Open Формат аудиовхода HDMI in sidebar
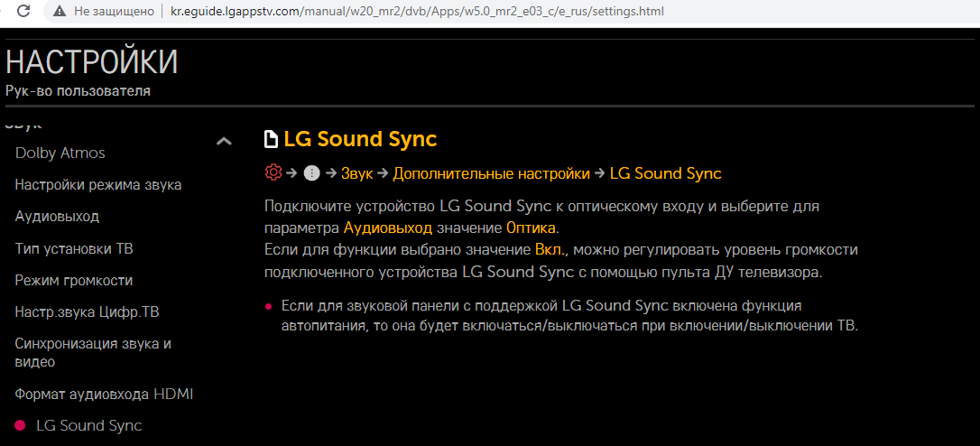 pos(104,394)
